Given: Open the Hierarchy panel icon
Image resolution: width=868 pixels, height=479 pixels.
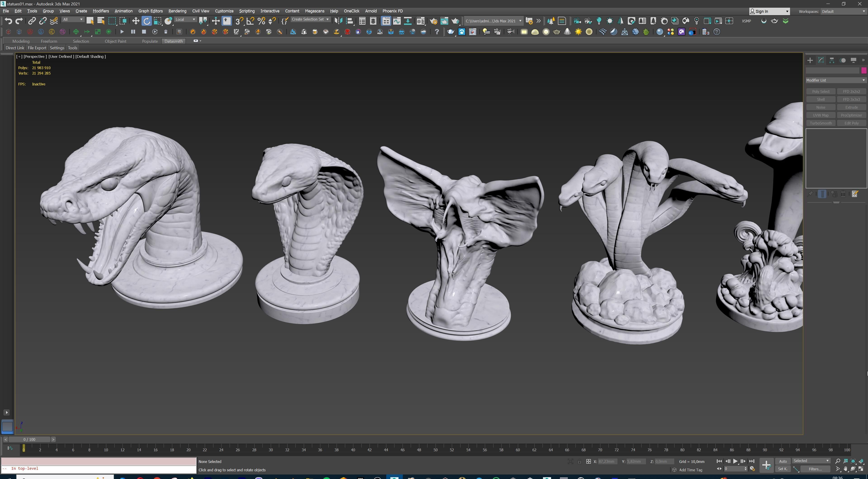Looking at the screenshot, I should [x=832, y=60].
